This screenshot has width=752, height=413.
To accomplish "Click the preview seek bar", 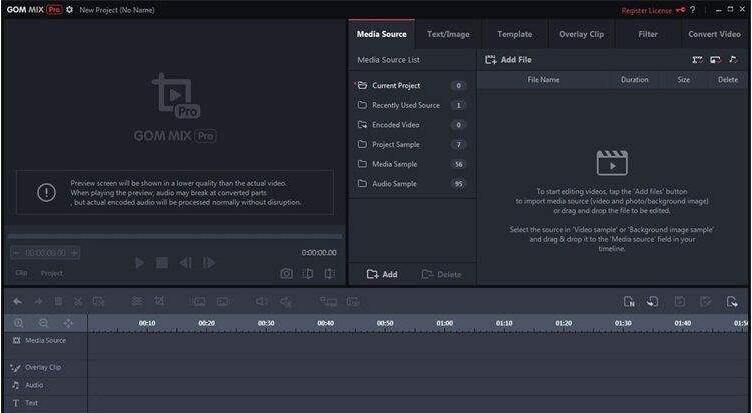I will point(175,236).
